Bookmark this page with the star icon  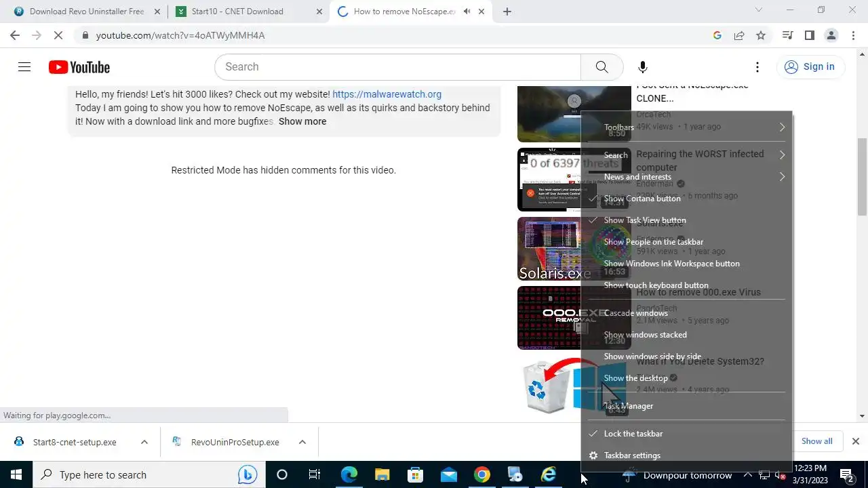coord(761,35)
